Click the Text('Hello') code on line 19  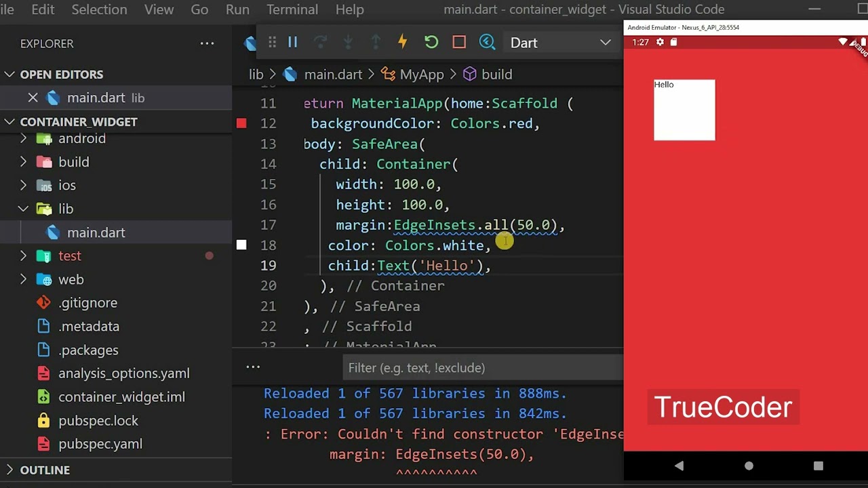(x=430, y=266)
